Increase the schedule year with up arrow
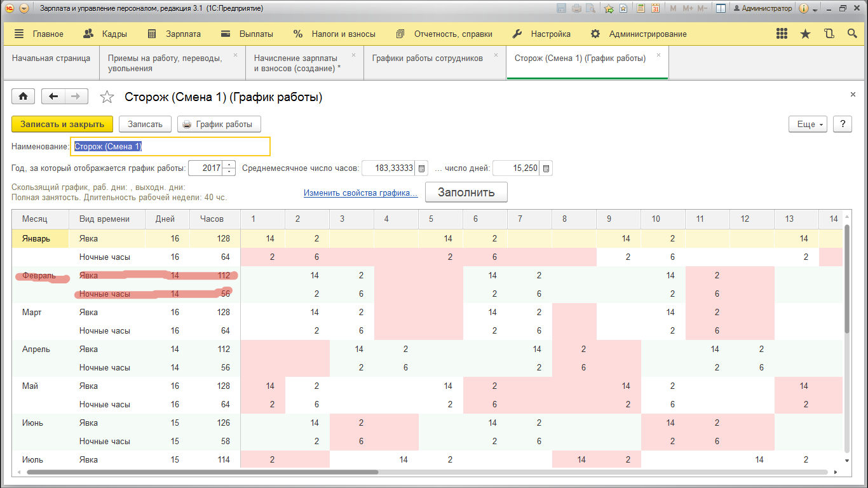 229,165
